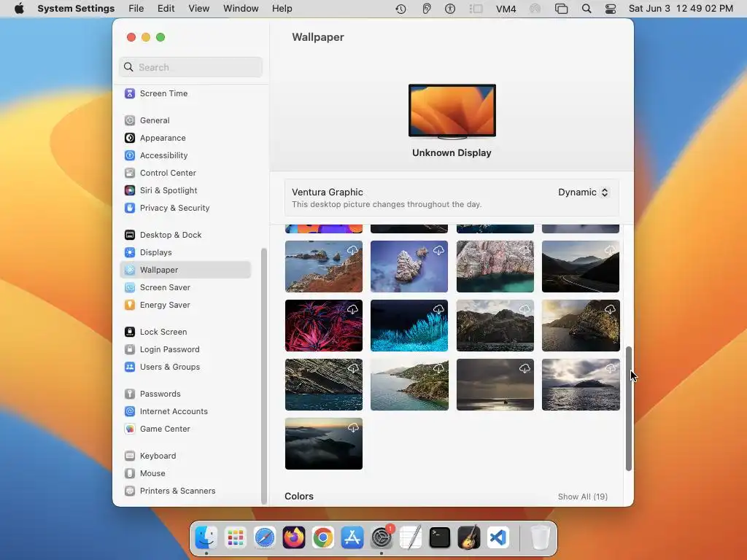Select the dark stormy sea boat wallpaper
Viewport: 747px width, 560px height.
coord(495,385)
